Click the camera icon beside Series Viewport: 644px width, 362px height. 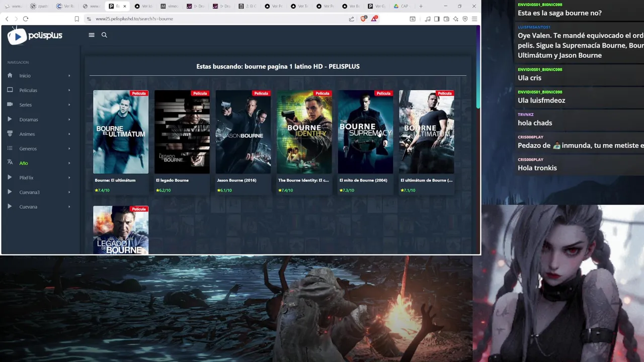coord(10,105)
